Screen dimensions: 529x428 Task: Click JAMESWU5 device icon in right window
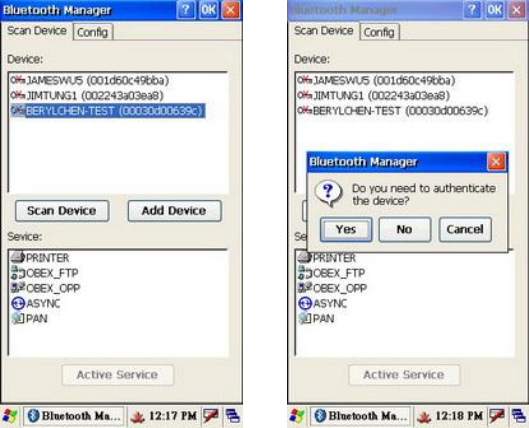pyautogui.click(x=305, y=80)
